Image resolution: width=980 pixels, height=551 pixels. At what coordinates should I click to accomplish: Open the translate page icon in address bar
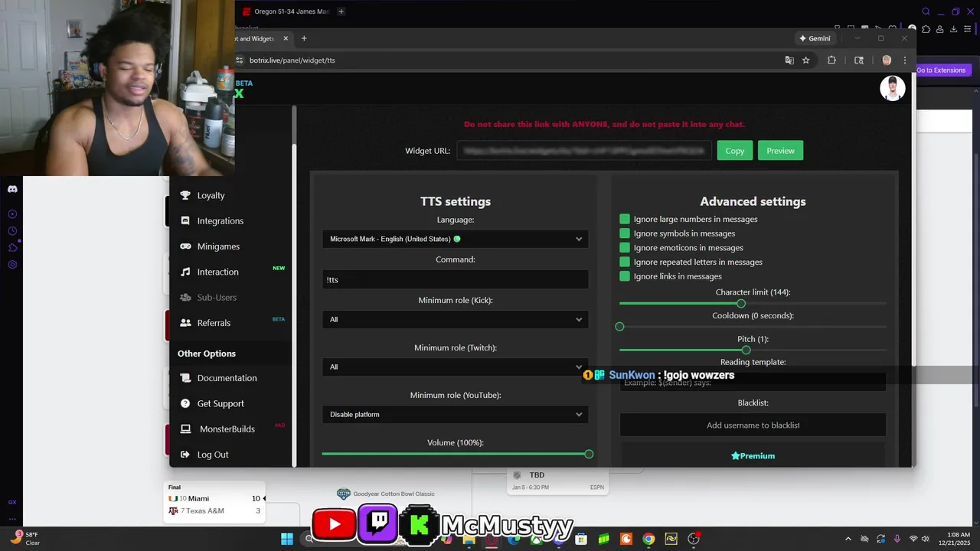click(789, 60)
